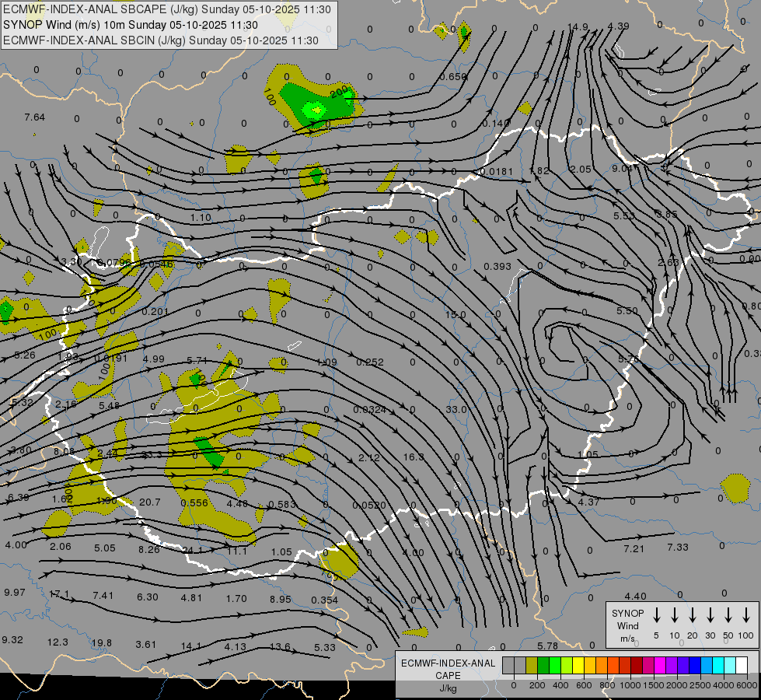Viewport: 761px width, 700px height.
Task: Click the white swatch at CAPE scale end
Action: [742, 665]
